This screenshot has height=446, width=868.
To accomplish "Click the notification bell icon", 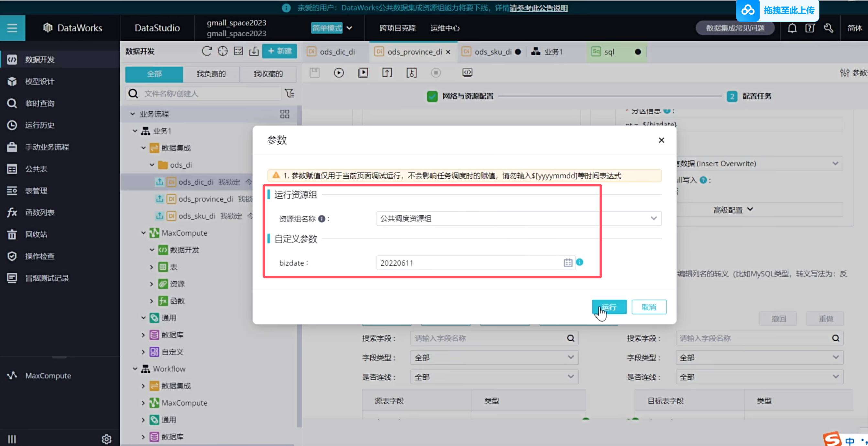I will [x=792, y=28].
